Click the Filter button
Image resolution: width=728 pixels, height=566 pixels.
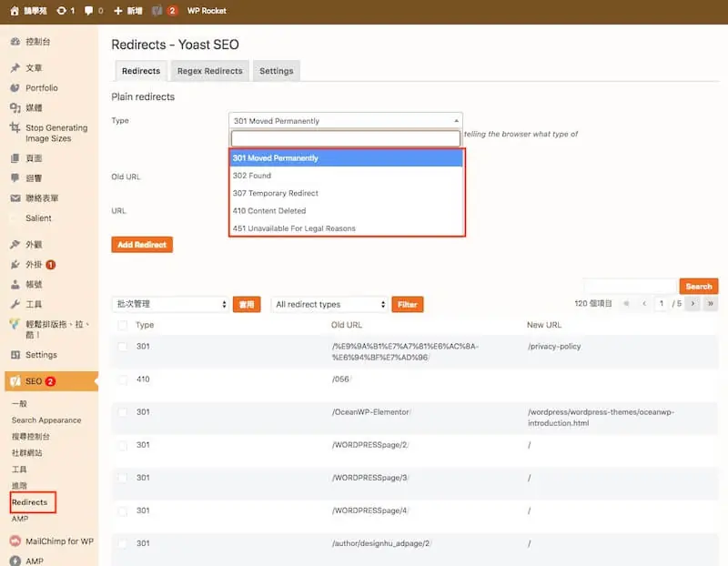point(407,305)
